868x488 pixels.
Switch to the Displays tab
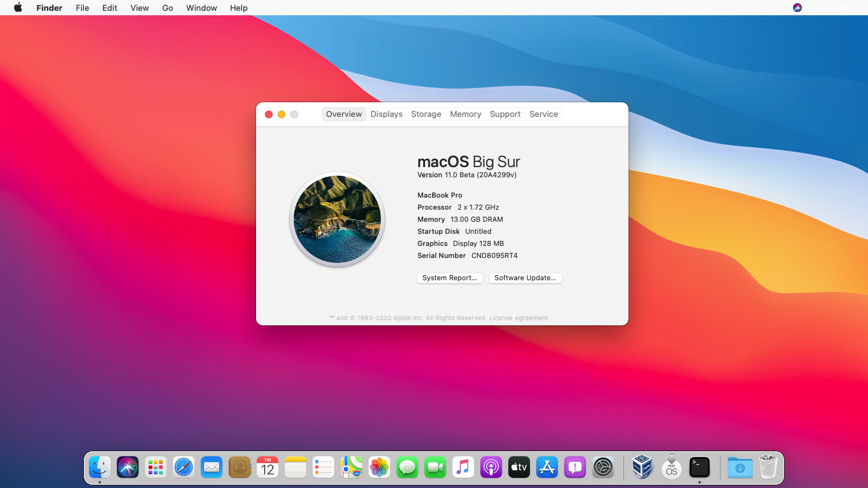[x=386, y=114]
